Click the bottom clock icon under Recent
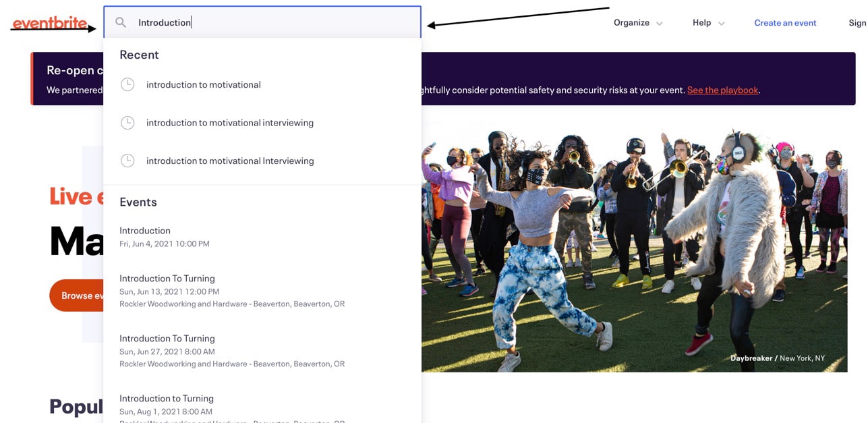Screen dimensions: 868x423 point(127,161)
